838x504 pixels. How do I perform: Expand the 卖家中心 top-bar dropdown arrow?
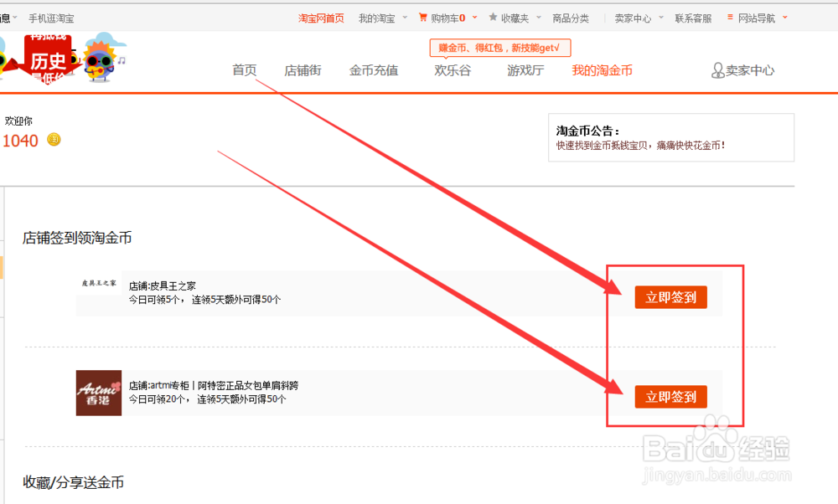coord(661,18)
